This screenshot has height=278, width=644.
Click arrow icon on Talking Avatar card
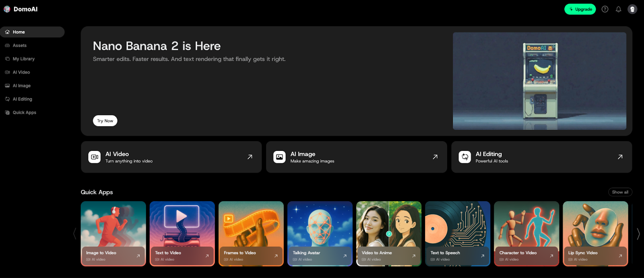345,256
